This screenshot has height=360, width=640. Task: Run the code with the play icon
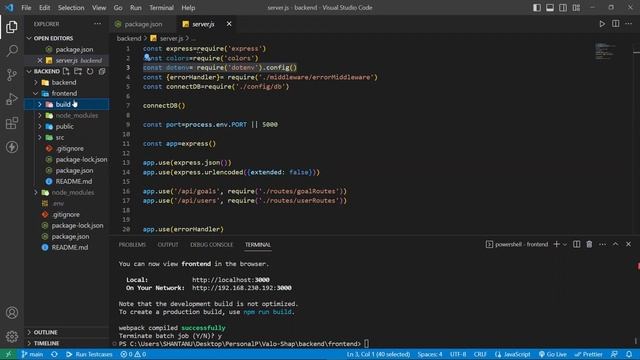pos(602,24)
